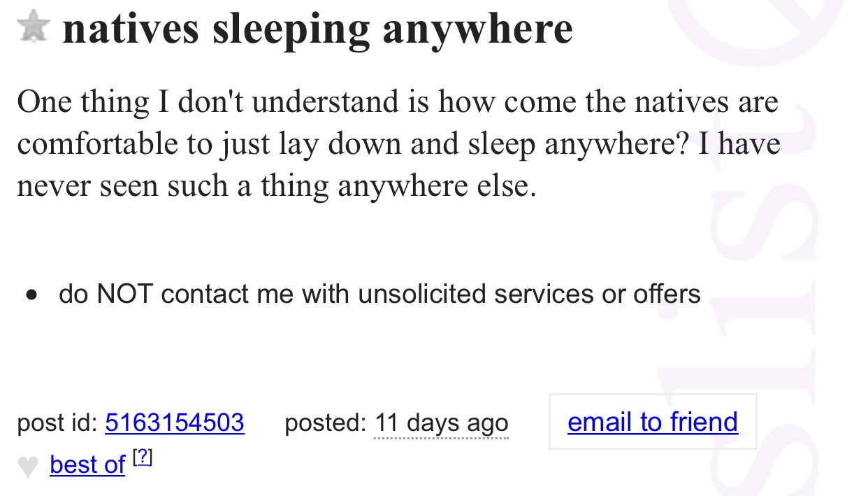Click the word natives in the title
This screenshot has width=868, height=496.
131,29
